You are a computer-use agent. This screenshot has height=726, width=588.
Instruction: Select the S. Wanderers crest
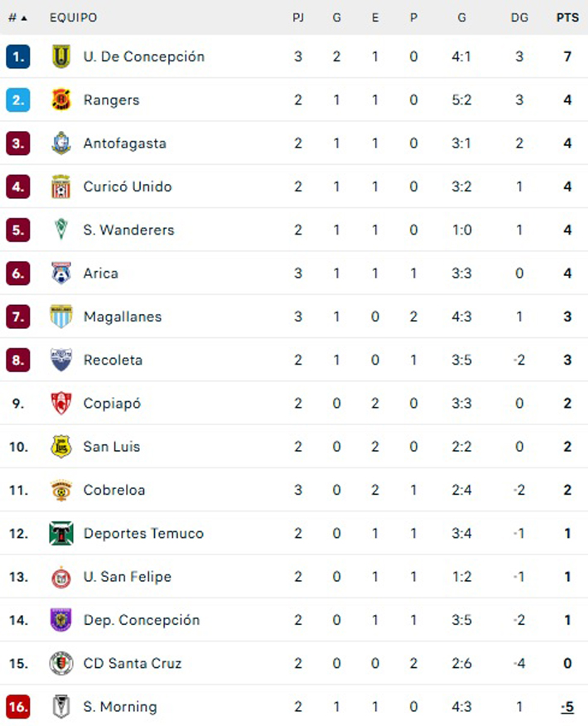click(61, 230)
